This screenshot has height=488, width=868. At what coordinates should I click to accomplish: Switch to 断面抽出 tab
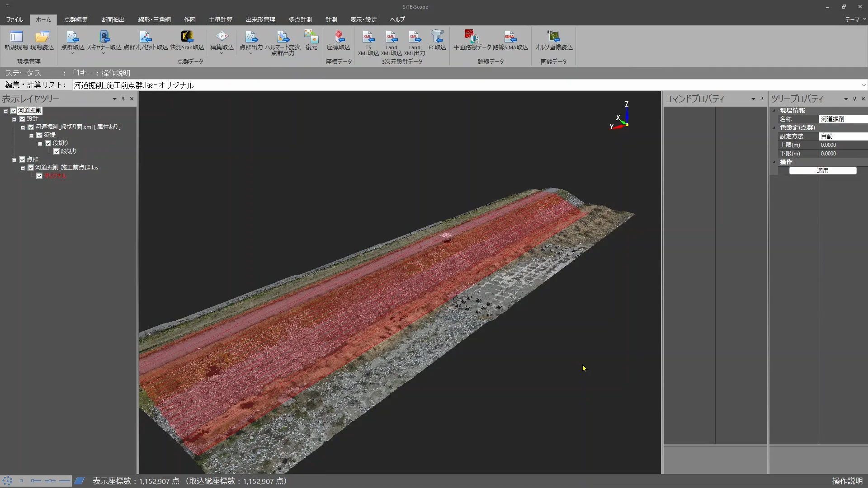point(113,19)
